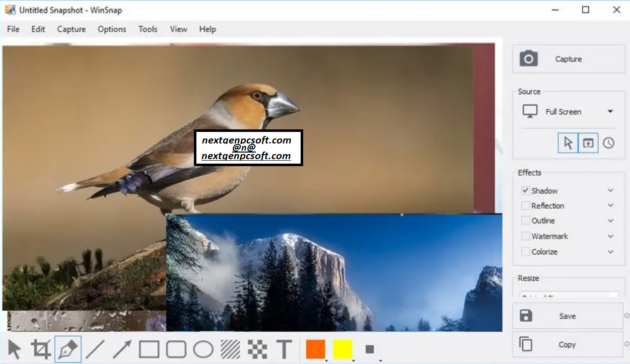630x364 pixels.
Task: Uncheck the Shadow effect checkbox
Action: point(526,191)
